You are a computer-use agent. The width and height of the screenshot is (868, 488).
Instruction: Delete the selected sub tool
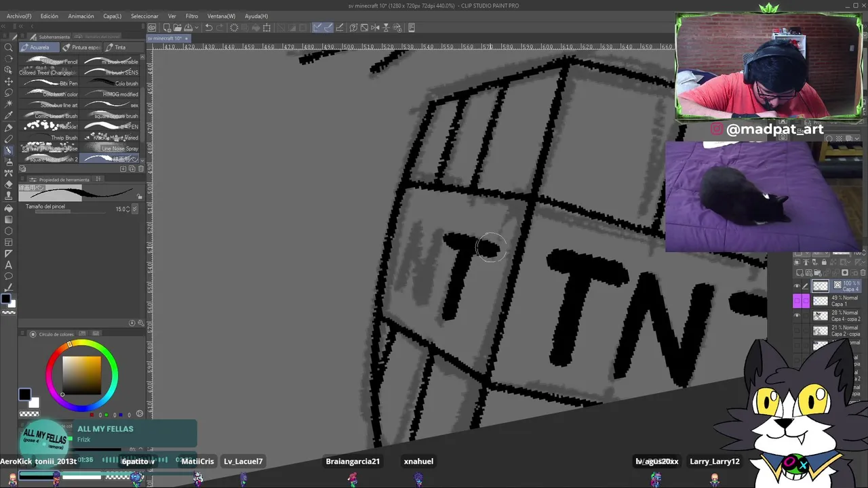pyautogui.click(x=140, y=169)
